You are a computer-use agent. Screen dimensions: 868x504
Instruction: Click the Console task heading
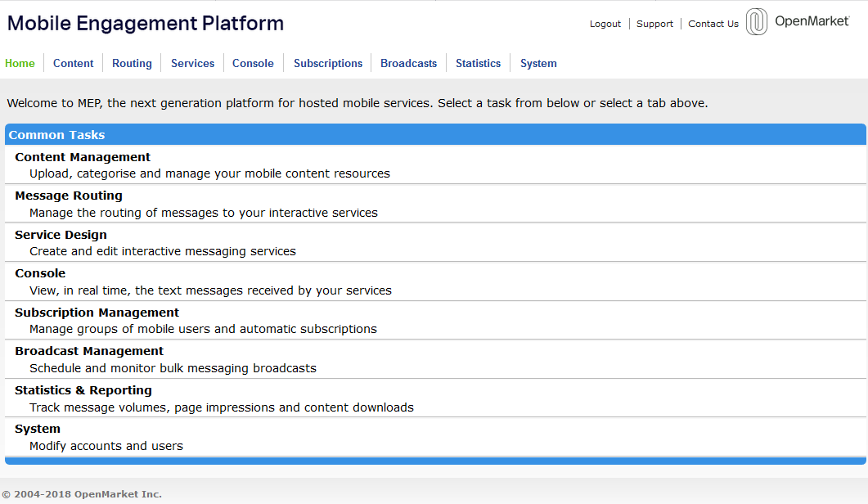pos(40,273)
